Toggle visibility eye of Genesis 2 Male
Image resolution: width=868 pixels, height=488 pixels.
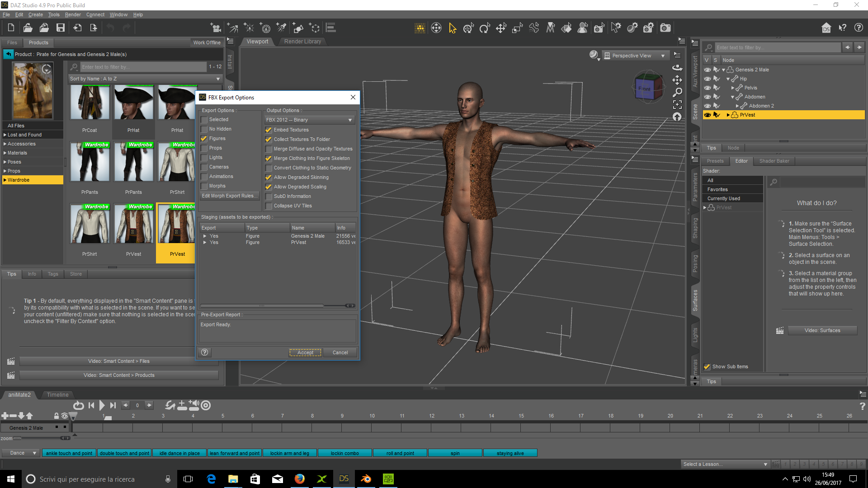coord(708,70)
